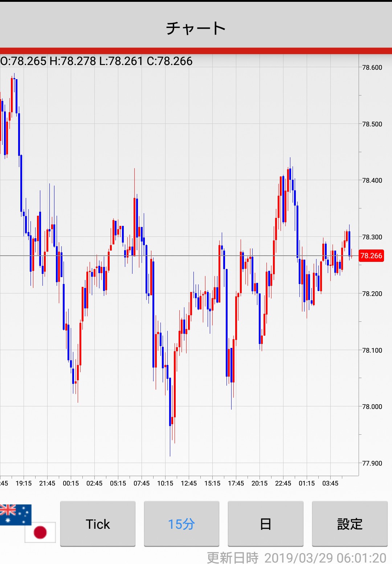Tap the チャート title header
392x564 pixels.
[196, 28]
